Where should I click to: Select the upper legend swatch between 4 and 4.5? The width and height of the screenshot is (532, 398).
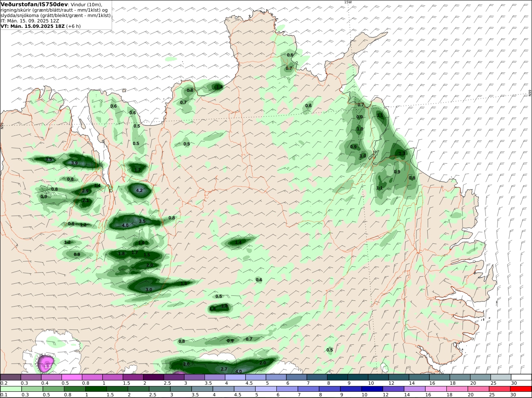pyautogui.click(x=235, y=377)
